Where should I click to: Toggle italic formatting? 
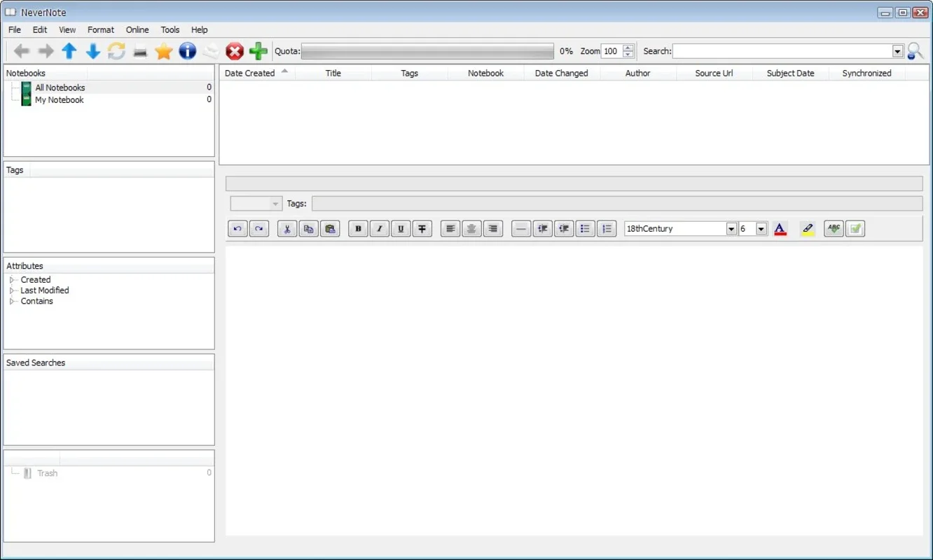point(380,229)
